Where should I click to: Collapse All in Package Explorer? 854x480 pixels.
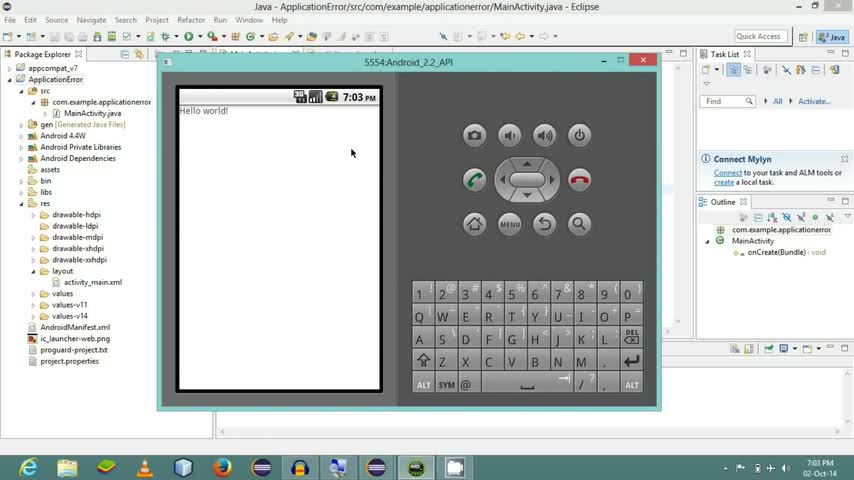tap(125, 54)
